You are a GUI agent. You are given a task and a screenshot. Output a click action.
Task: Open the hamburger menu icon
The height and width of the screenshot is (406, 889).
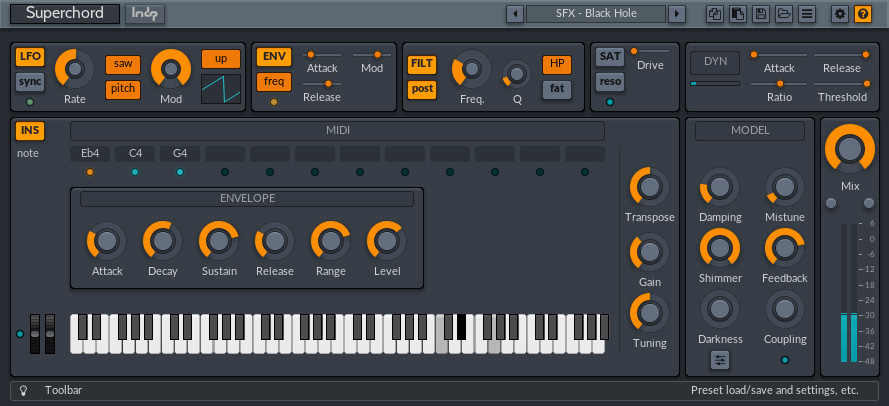807,14
